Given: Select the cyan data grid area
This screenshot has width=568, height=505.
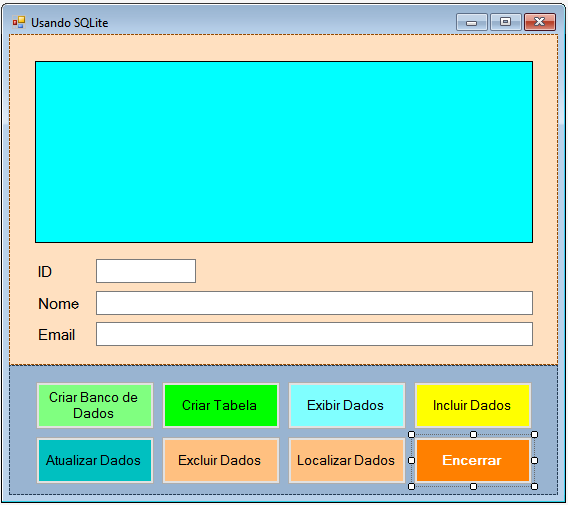Looking at the screenshot, I should (284, 152).
